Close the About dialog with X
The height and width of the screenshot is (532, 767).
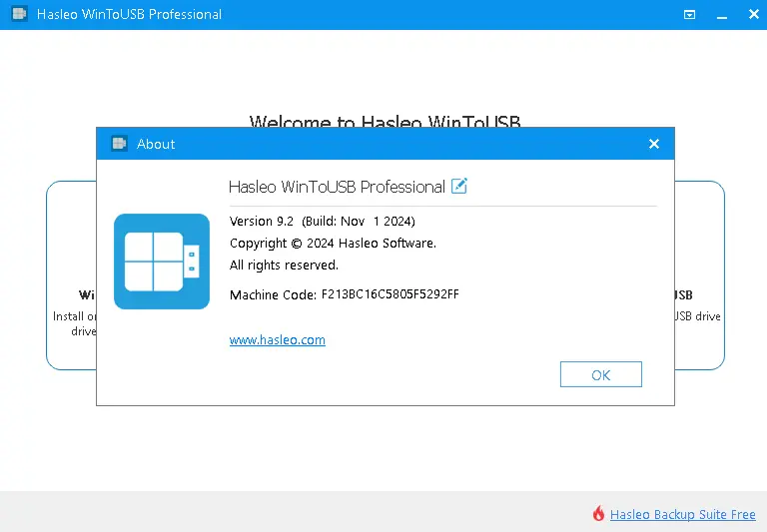654,144
